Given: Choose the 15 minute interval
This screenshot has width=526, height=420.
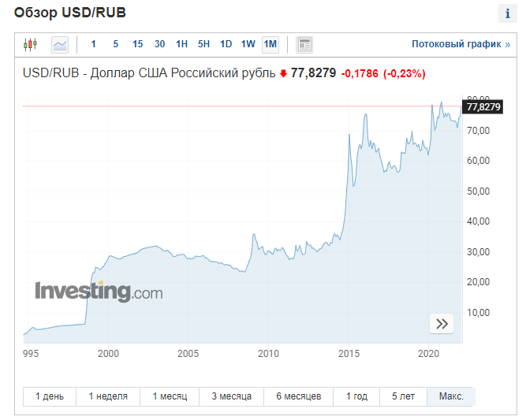Looking at the screenshot, I should click(137, 44).
